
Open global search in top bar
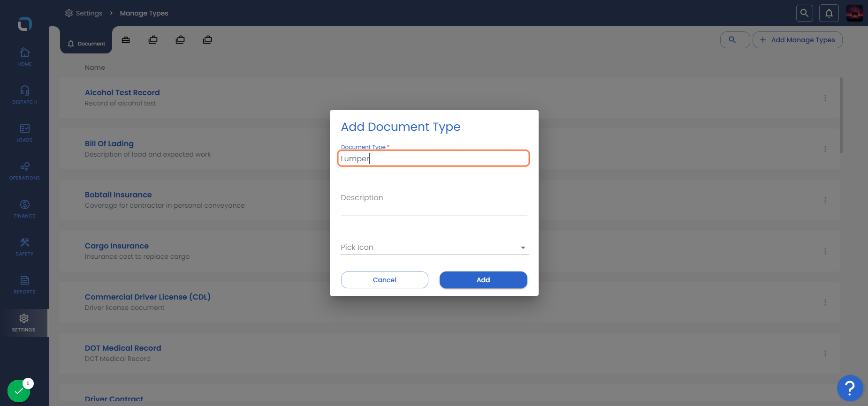(804, 13)
